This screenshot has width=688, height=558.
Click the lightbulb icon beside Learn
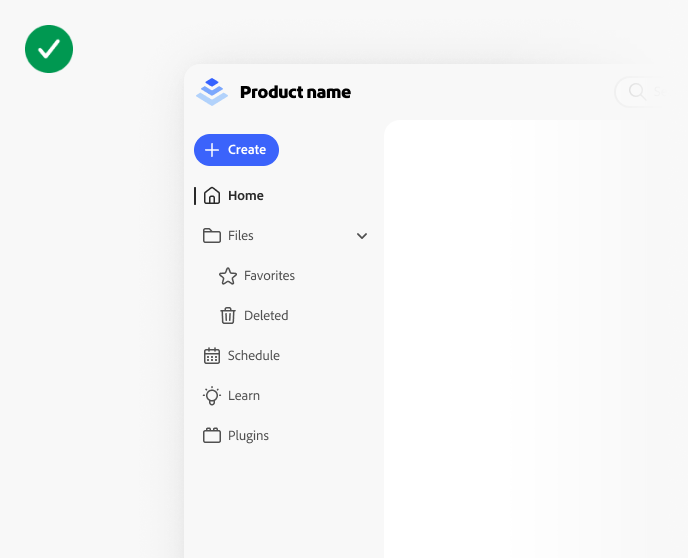(x=212, y=396)
